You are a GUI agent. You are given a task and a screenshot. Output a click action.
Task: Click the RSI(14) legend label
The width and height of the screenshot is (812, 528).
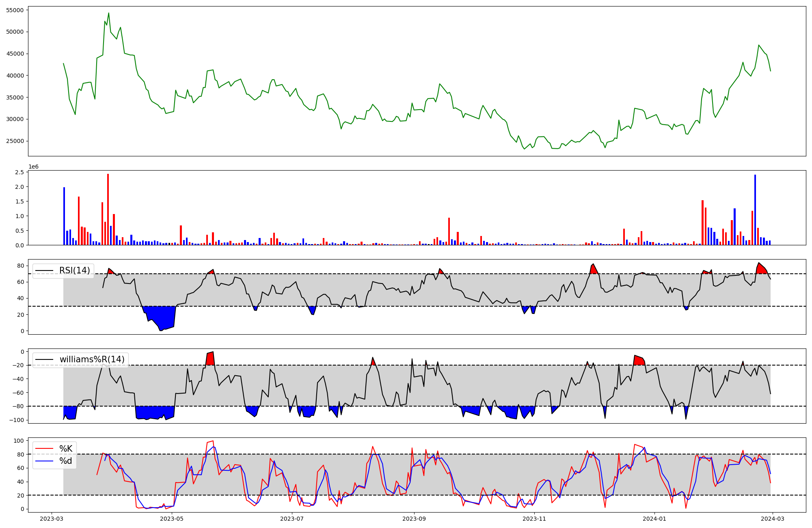coord(75,270)
